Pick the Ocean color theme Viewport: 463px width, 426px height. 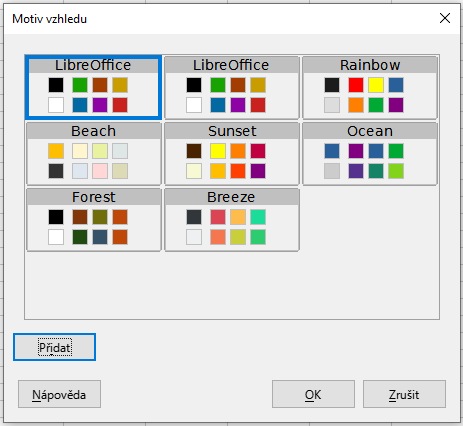tap(370, 153)
